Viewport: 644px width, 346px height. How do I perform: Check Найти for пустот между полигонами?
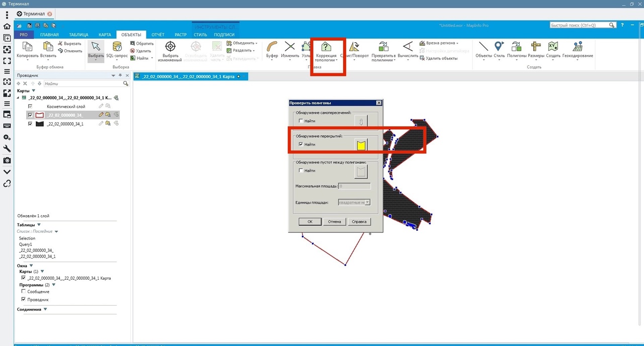301,170
